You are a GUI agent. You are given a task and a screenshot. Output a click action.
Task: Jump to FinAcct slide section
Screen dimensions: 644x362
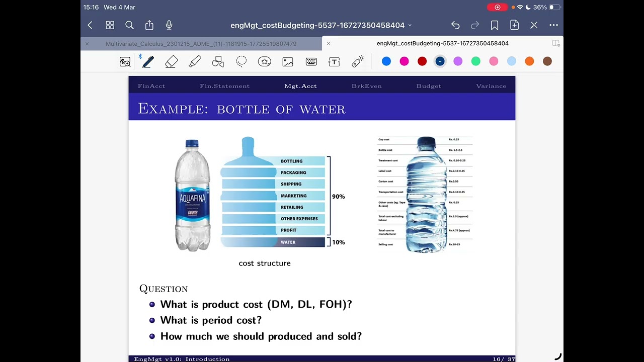click(x=151, y=86)
